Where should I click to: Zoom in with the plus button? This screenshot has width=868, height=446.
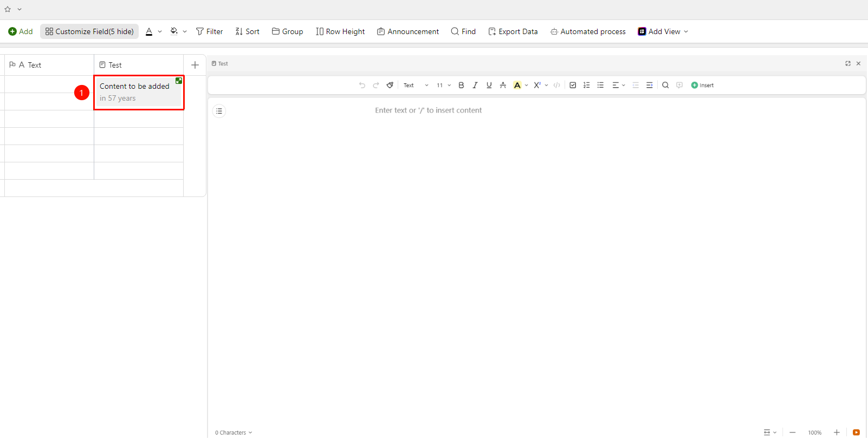click(x=837, y=432)
